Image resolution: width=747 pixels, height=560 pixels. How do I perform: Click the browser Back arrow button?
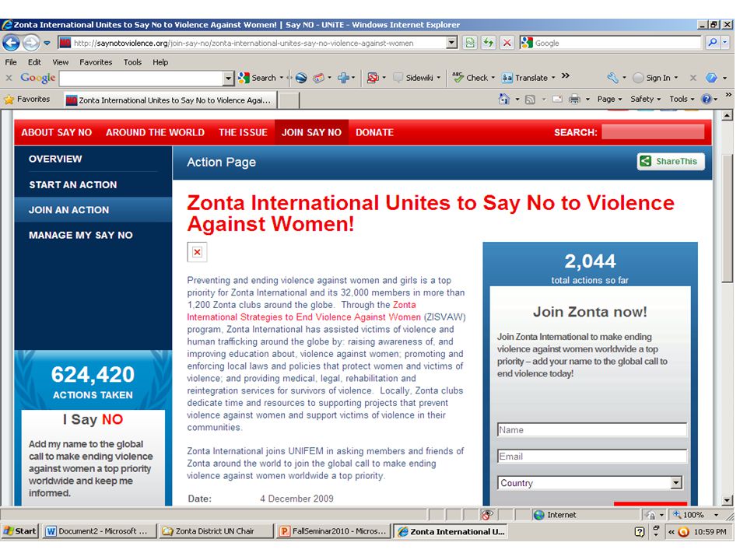coord(11,44)
